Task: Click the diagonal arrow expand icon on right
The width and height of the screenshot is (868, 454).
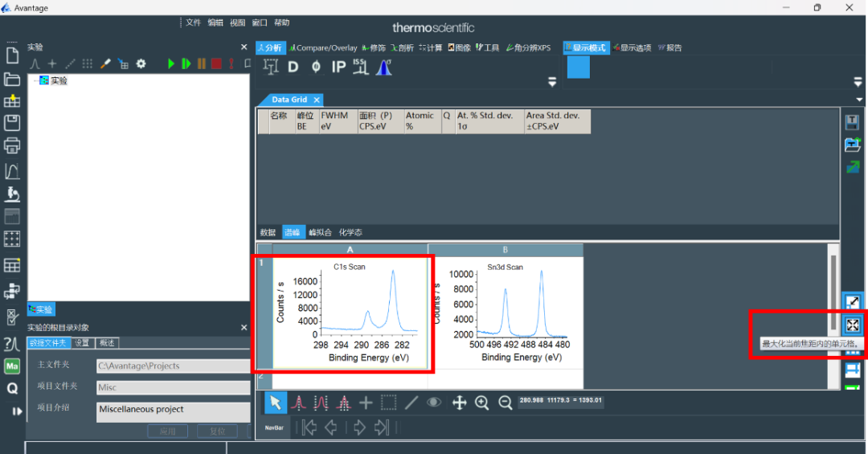Action: [853, 302]
